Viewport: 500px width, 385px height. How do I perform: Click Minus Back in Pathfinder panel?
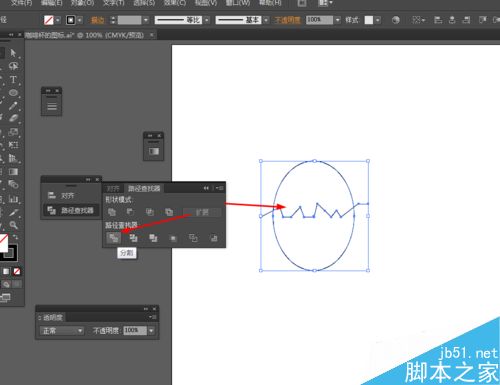pos(214,238)
